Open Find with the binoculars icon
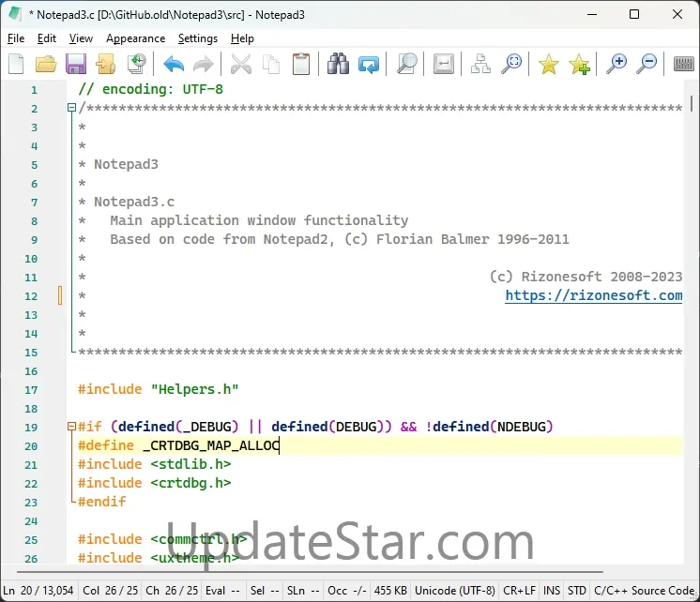 (x=338, y=64)
